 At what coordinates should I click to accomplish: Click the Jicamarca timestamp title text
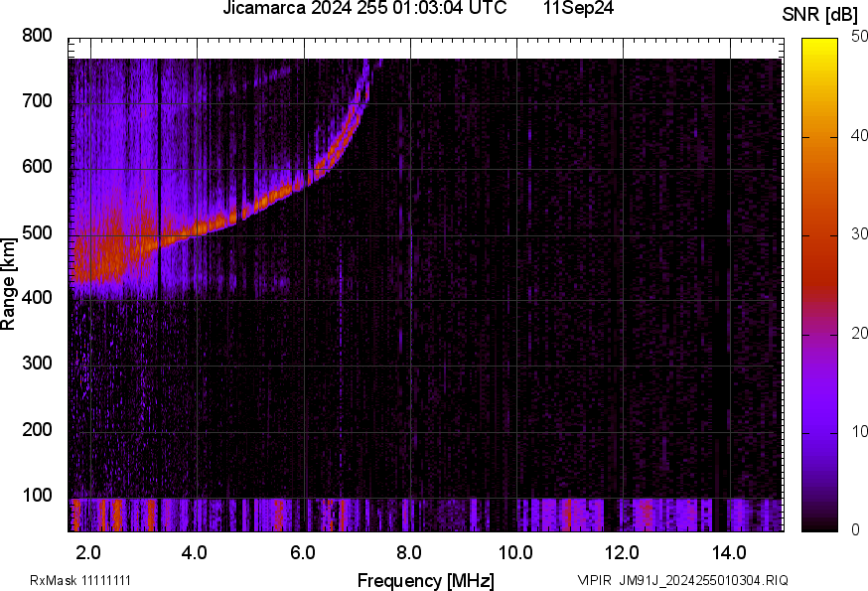coord(363,9)
